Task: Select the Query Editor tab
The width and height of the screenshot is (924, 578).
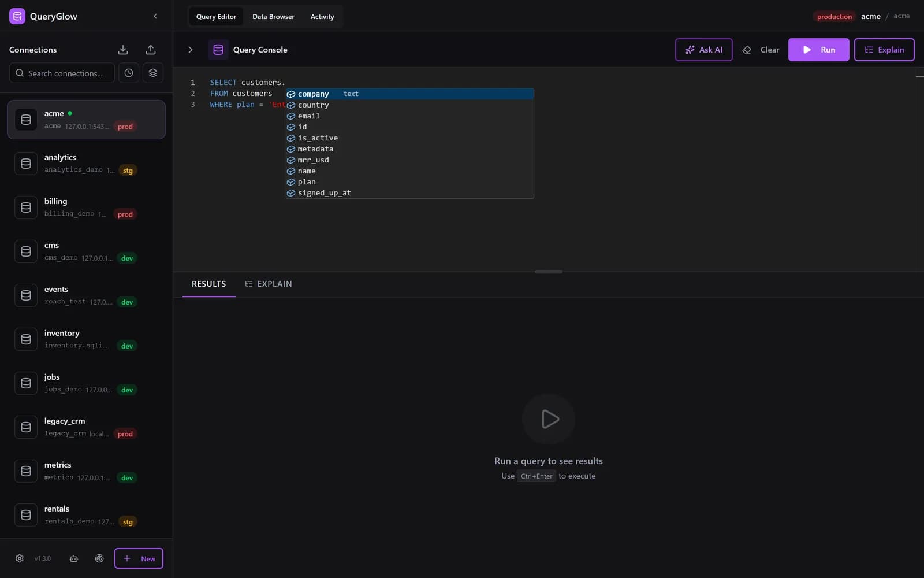Action: coord(216,17)
